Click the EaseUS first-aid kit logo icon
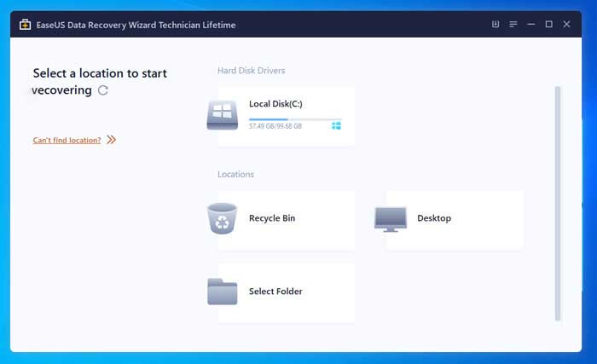Image resolution: width=597 pixels, height=364 pixels. tap(25, 25)
